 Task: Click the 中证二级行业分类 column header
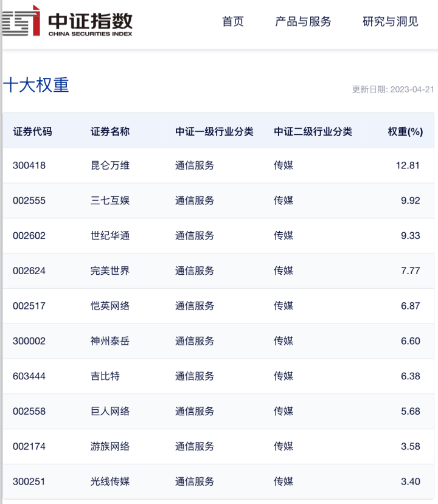tap(313, 131)
